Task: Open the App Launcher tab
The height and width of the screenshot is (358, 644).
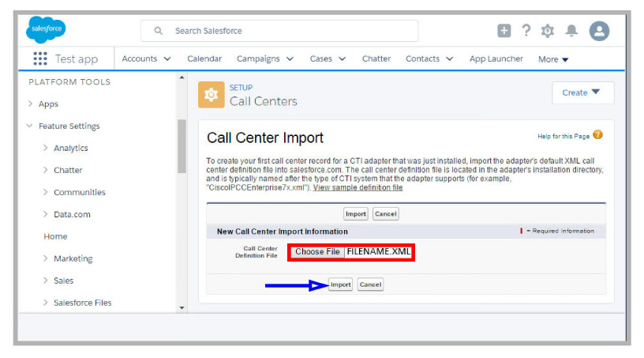Action: point(496,58)
